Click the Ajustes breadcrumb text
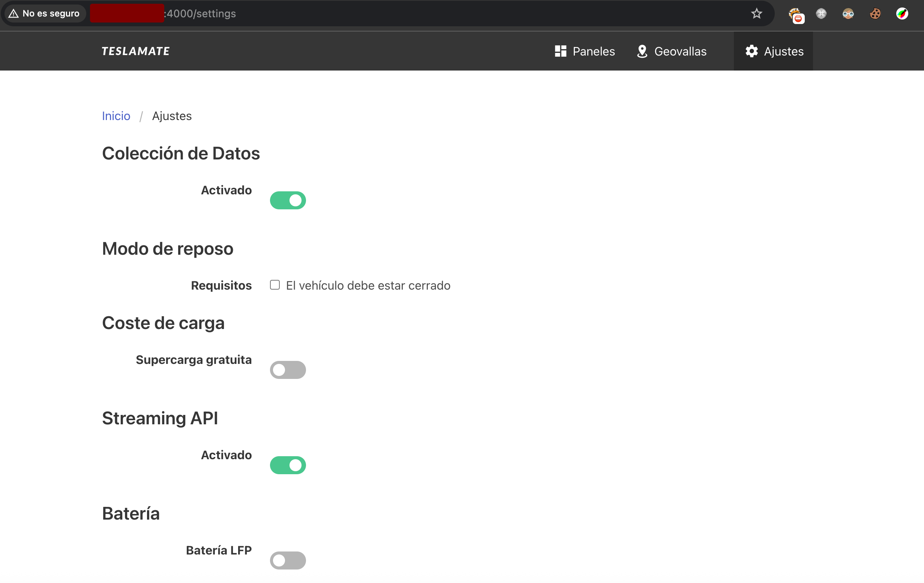 pos(172,116)
